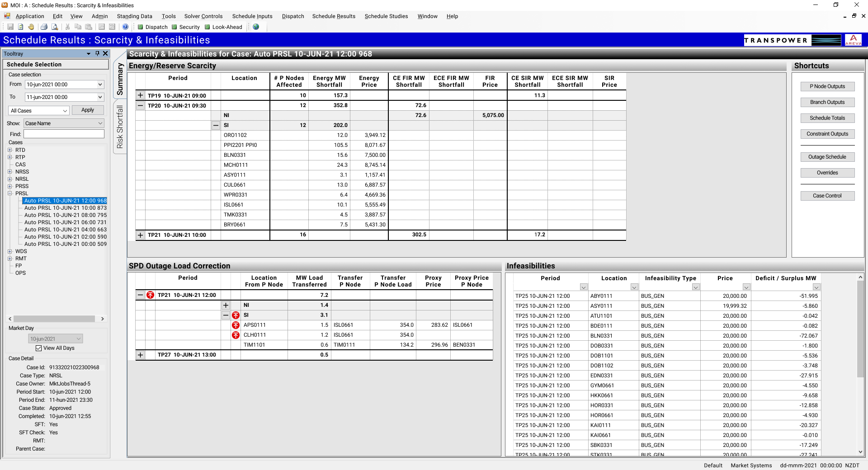
Task: Toggle View All Days checkbox
Action: click(x=38, y=348)
